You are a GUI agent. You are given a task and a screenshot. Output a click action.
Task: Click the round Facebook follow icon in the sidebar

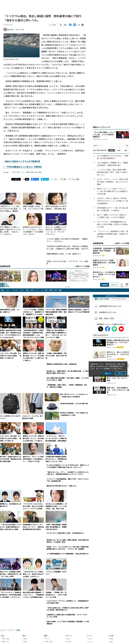click(x=107, y=329)
